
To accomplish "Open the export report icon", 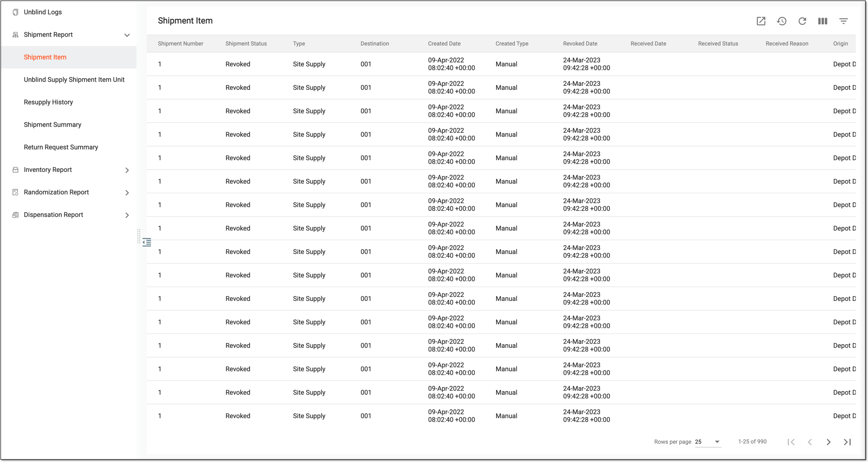I will (x=761, y=21).
